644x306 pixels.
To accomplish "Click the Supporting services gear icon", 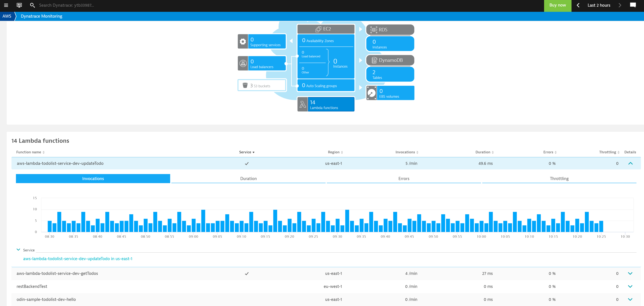I will [243, 41].
